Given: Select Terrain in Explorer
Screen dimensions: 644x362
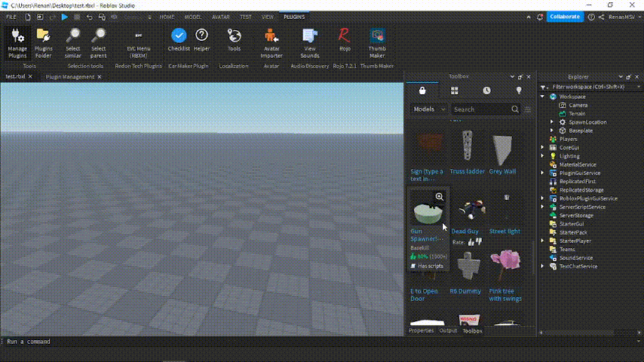Looking at the screenshot, I should 577,114.
